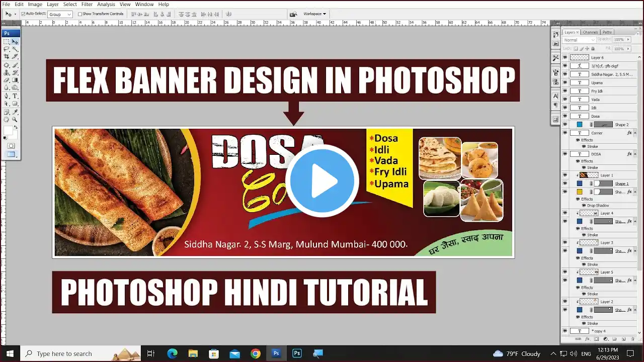
Task: Select the Hand tool
Action: (7, 120)
